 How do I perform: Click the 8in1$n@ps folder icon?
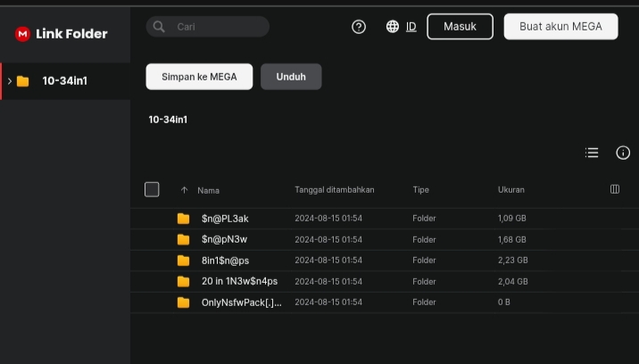pyautogui.click(x=183, y=261)
